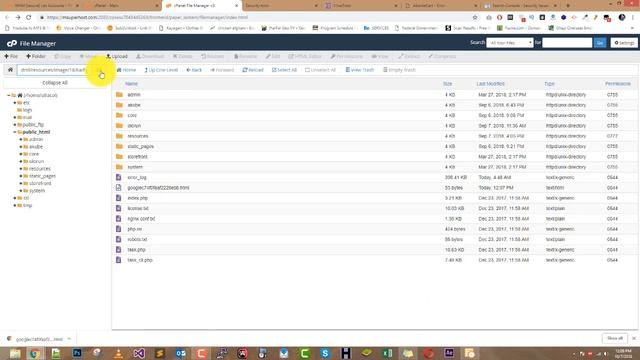Click Up One Level
This screenshot has height=360, width=640.
point(161,70)
